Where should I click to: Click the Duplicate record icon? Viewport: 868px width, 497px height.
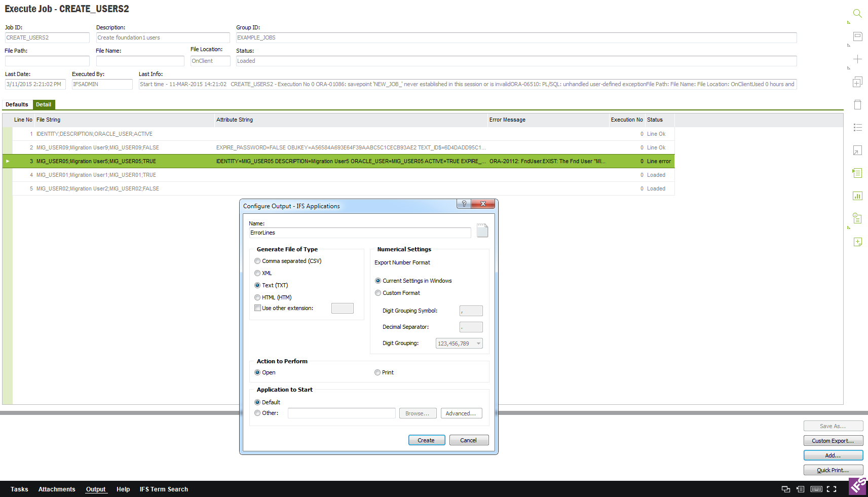[x=857, y=82]
